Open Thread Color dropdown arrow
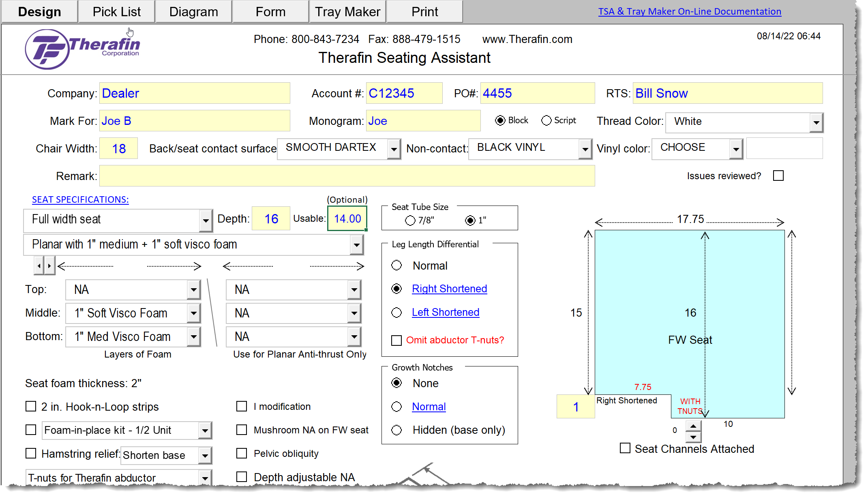Viewport: 868px width, 497px height. click(x=816, y=122)
